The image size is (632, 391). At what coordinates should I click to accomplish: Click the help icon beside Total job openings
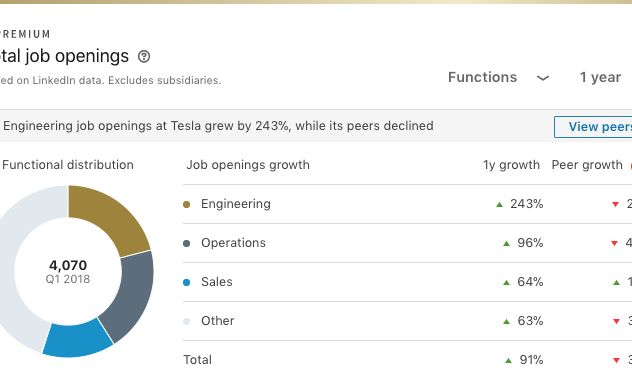coord(144,56)
